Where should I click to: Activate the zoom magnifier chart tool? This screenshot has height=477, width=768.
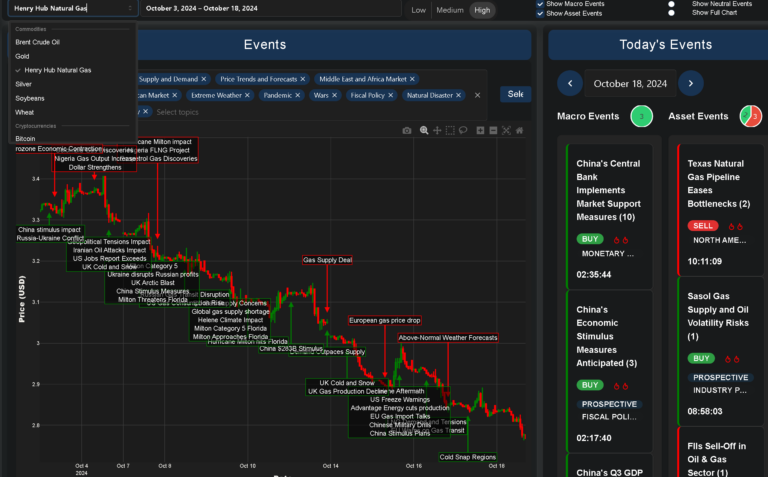coord(424,130)
